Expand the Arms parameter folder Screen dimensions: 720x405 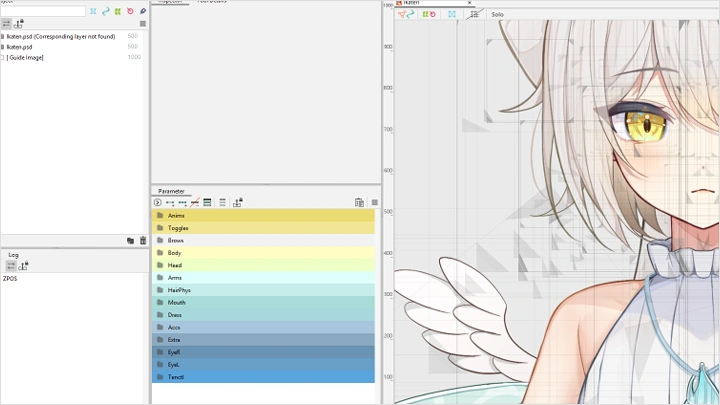[263, 277]
